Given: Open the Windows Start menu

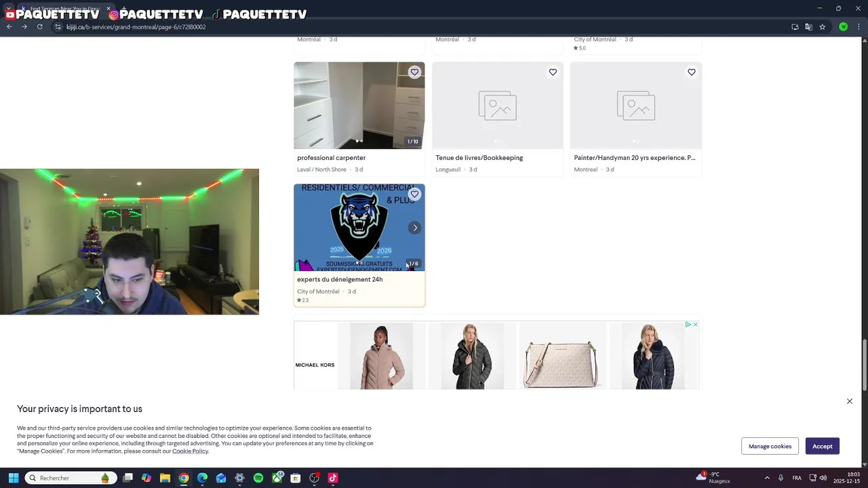Looking at the screenshot, I should pyautogui.click(x=13, y=478).
